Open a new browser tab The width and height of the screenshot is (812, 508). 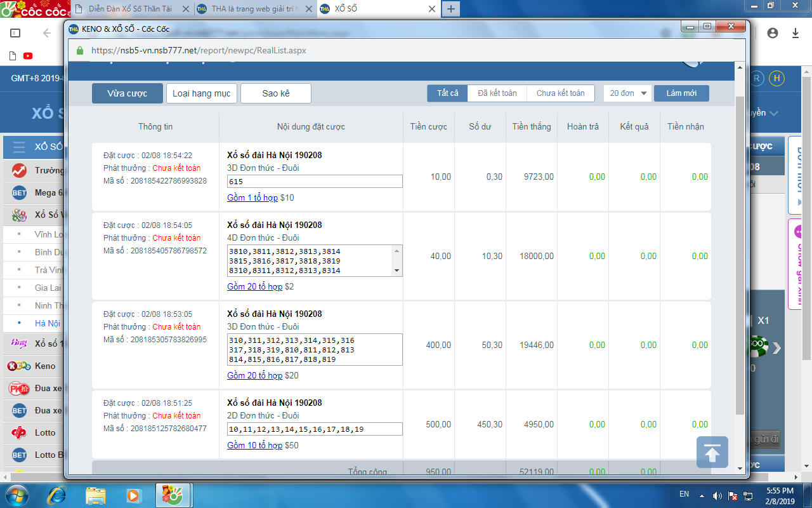click(450, 9)
